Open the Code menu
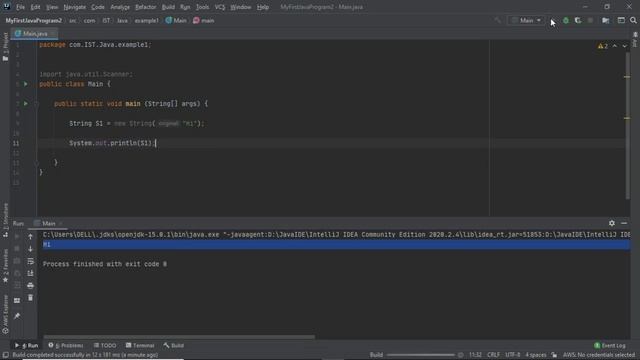The height and width of the screenshot is (360, 640). click(x=98, y=7)
